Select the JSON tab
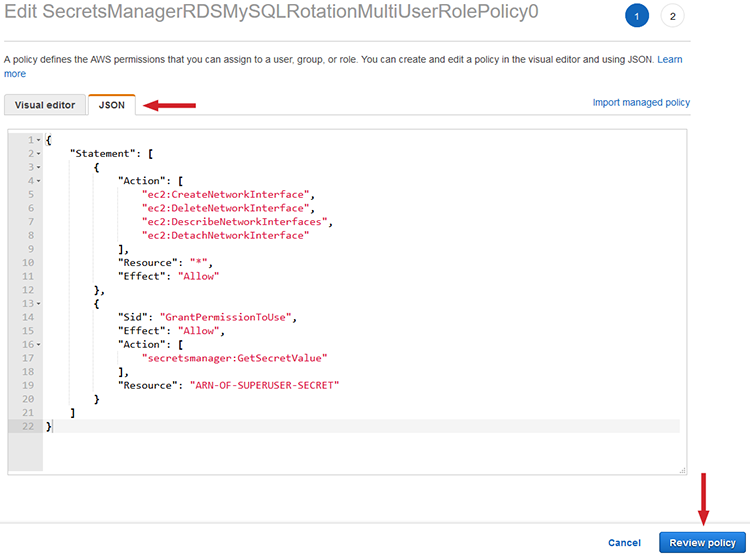 pyautogui.click(x=111, y=105)
